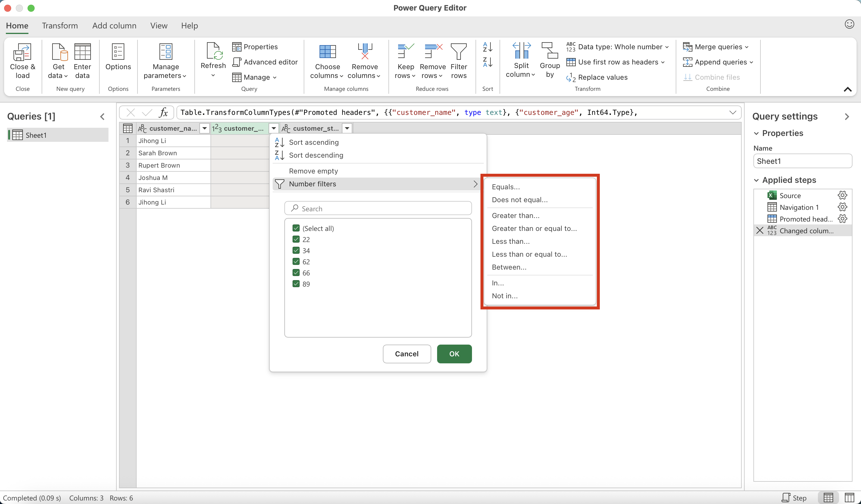Image resolution: width=861 pixels, height=504 pixels.
Task: Open customer_name column filter dropdown
Action: pyautogui.click(x=204, y=128)
